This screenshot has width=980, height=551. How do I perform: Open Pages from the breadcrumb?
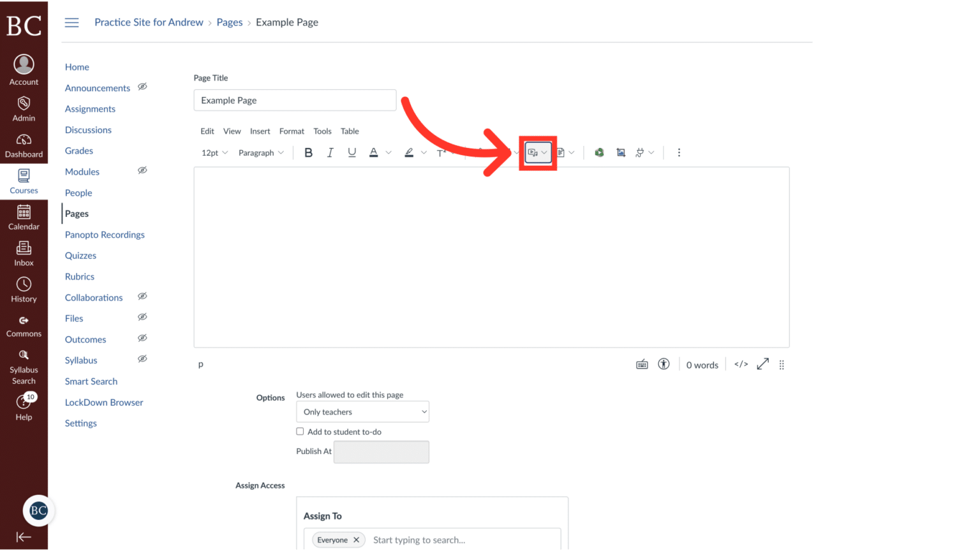(230, 22)
